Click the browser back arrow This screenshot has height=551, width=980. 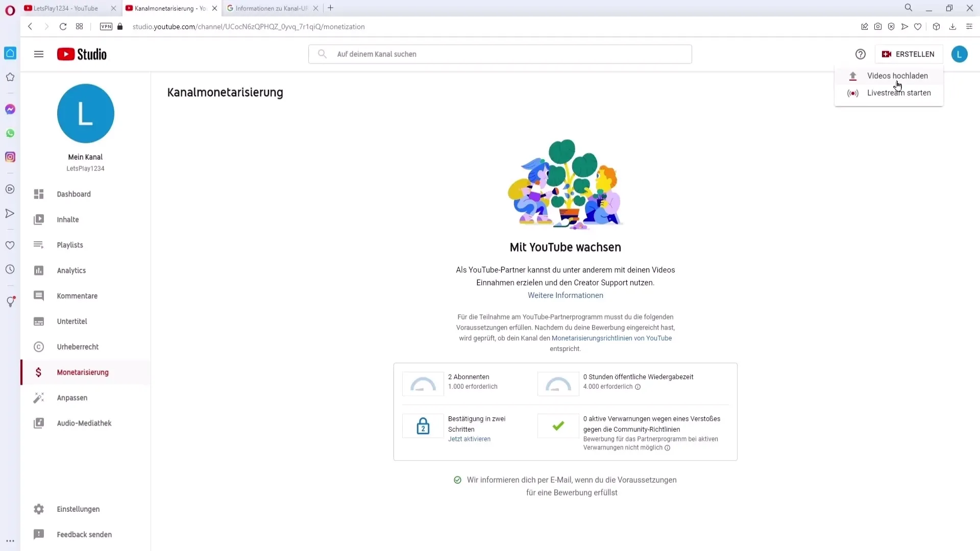pyautogui.click(x=30, y=27)
